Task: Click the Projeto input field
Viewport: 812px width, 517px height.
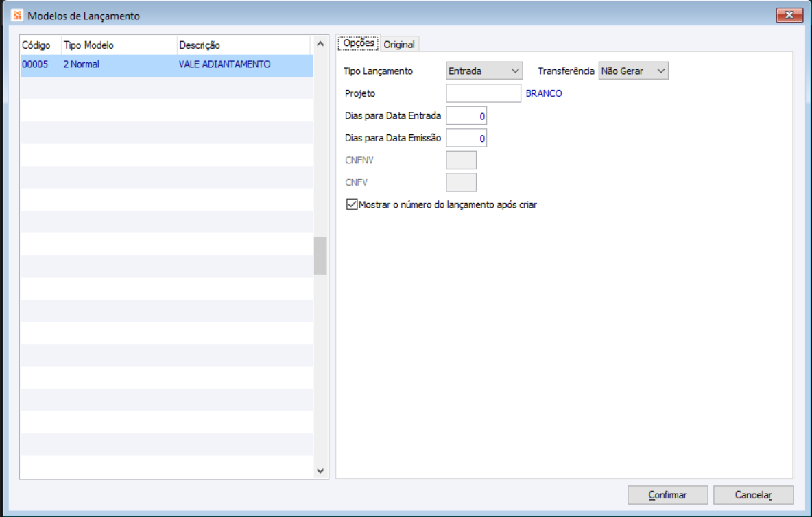Action: coord(483,93)
